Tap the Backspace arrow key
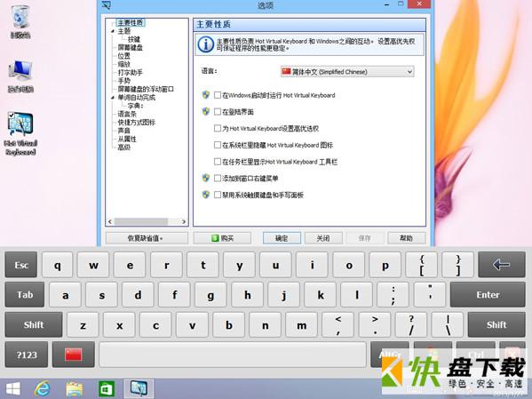The image size is (532, 399). (x=502, y=265)
